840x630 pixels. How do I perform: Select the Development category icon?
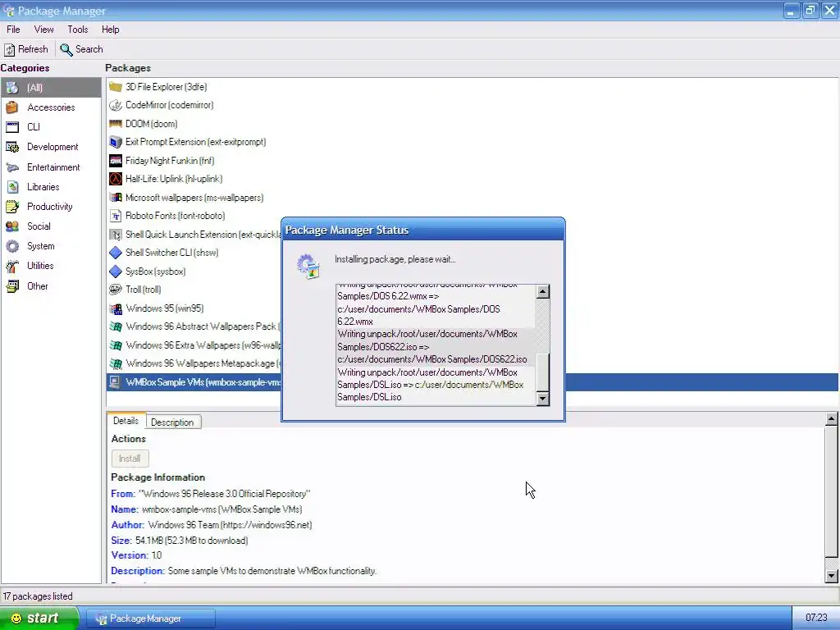(12, 147)
